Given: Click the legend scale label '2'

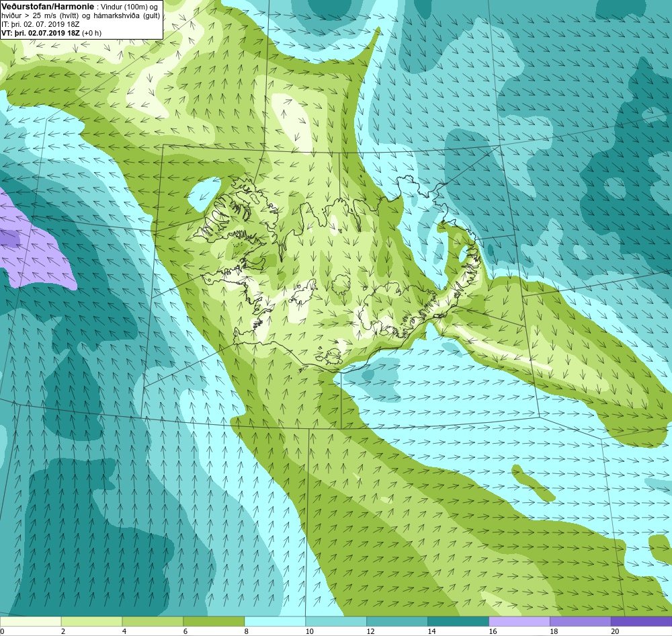Looking at the screenshot, I should click(x=63, y=631).
